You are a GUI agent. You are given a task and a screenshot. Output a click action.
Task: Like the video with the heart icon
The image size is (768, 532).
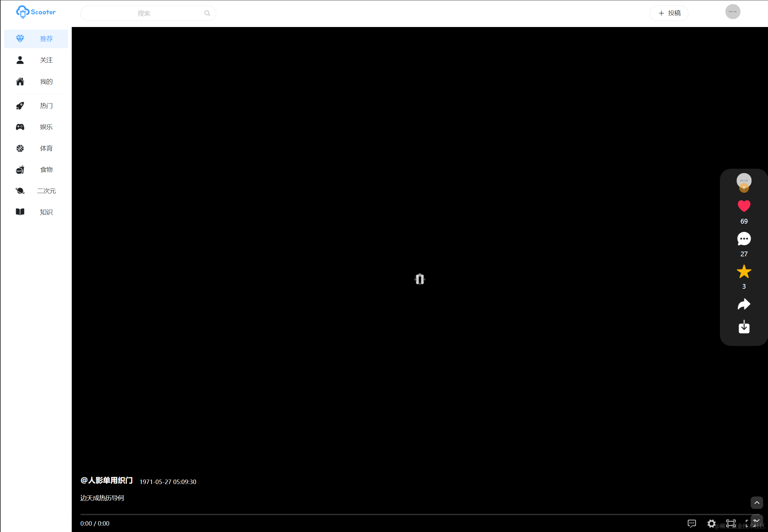(x=744, y=206)
